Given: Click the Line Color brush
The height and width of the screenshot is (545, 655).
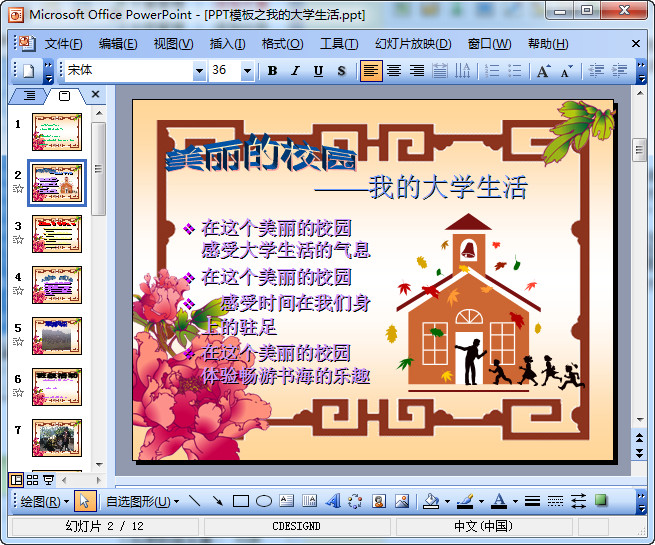Looking at the screenshot, I should click(465, 501).
